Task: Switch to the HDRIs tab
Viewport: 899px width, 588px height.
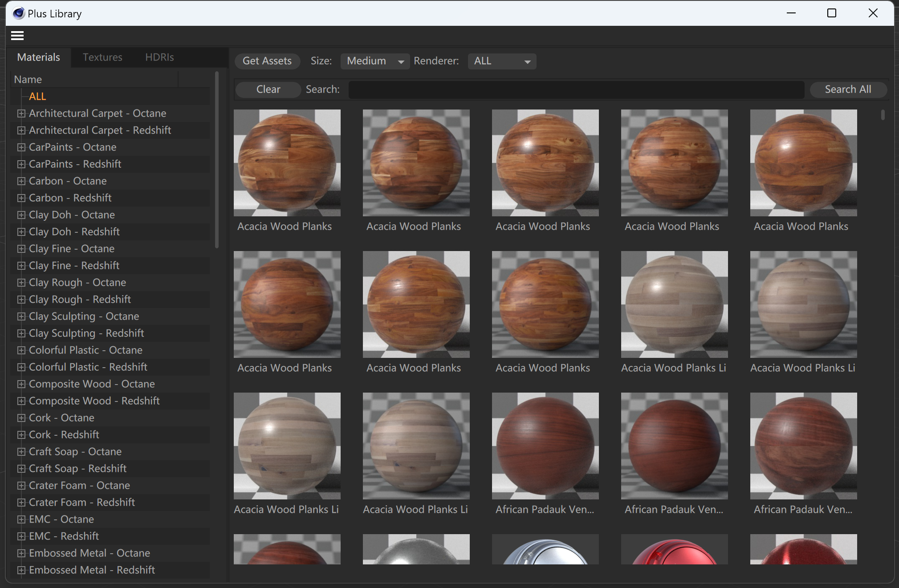Action: point(159,57)
